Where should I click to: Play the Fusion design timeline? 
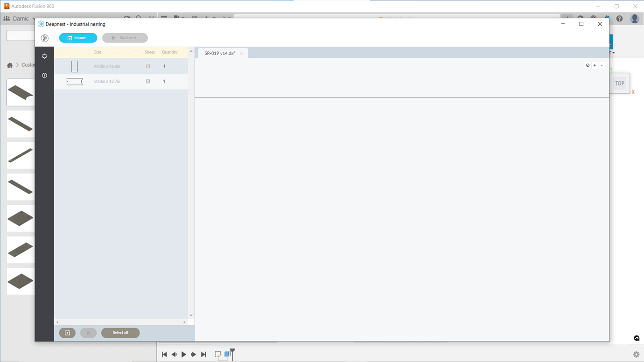(183, 354)
